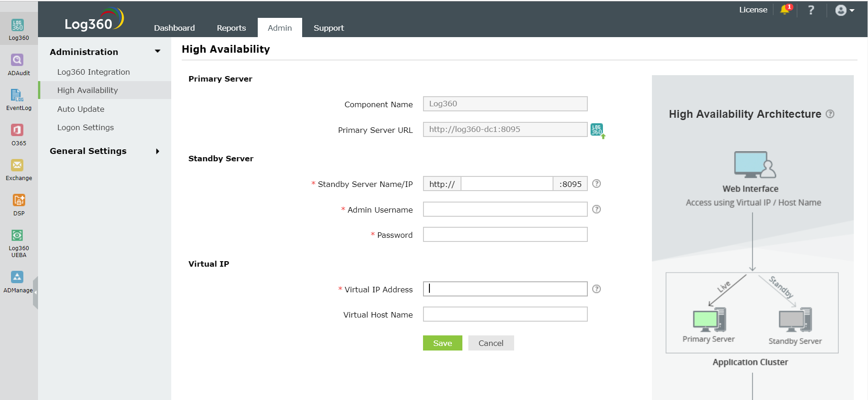The height and width of the screenshot is (400, 868).
Task: Open the License link
Action: click(753, 10)
